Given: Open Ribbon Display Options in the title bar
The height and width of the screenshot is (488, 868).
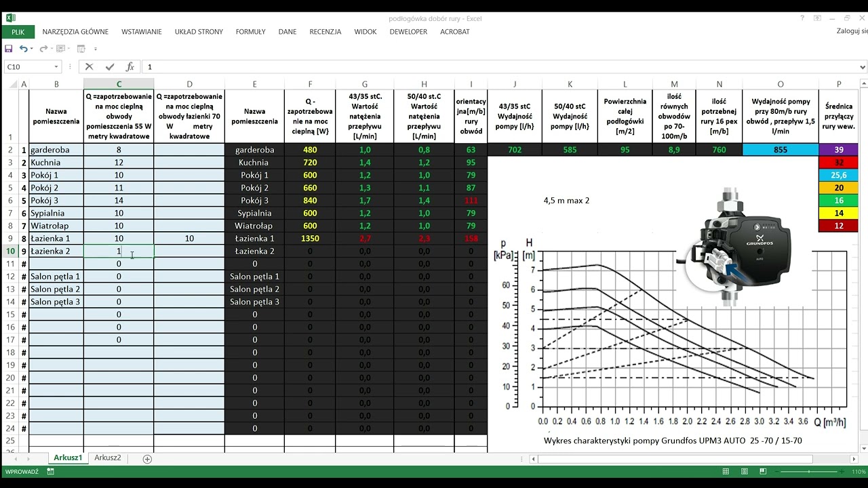Looking at the screenshot, I should 818,18.
